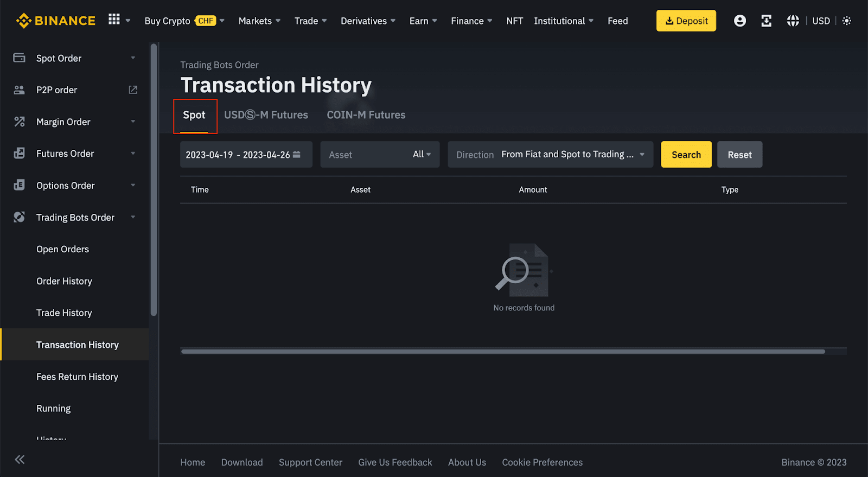Open the user profile icon
868x477 pixels.
coord(740,21)
